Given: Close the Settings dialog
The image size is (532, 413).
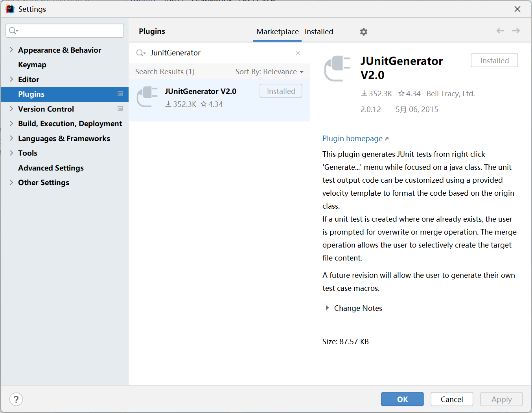Looking at the screenshot, I should coord(517,9).
